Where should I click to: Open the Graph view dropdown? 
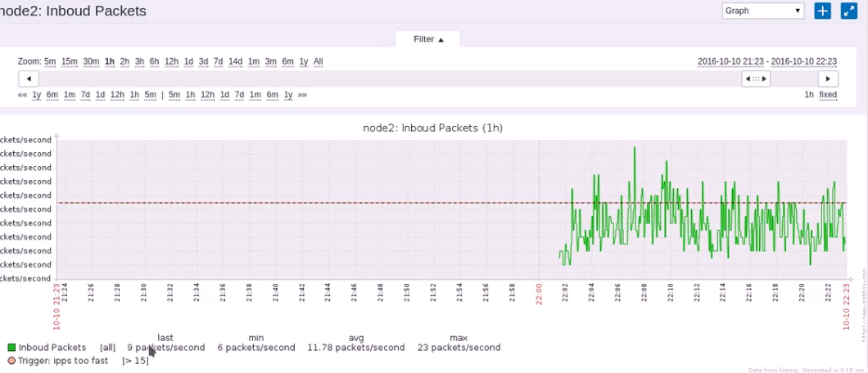point(763,11)
